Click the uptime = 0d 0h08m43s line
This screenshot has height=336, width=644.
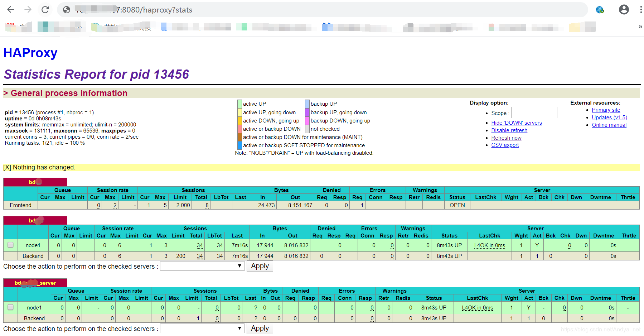[x=33, y=119]
